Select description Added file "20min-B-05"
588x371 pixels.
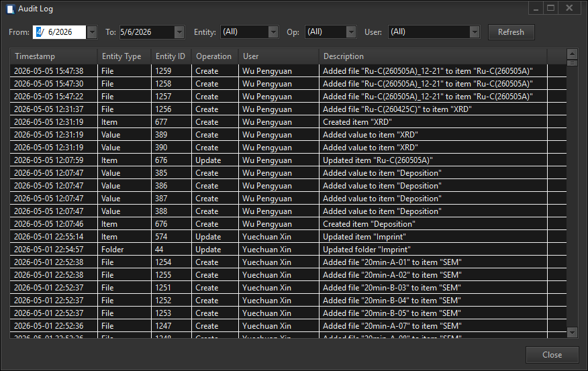tap(433, 313)
